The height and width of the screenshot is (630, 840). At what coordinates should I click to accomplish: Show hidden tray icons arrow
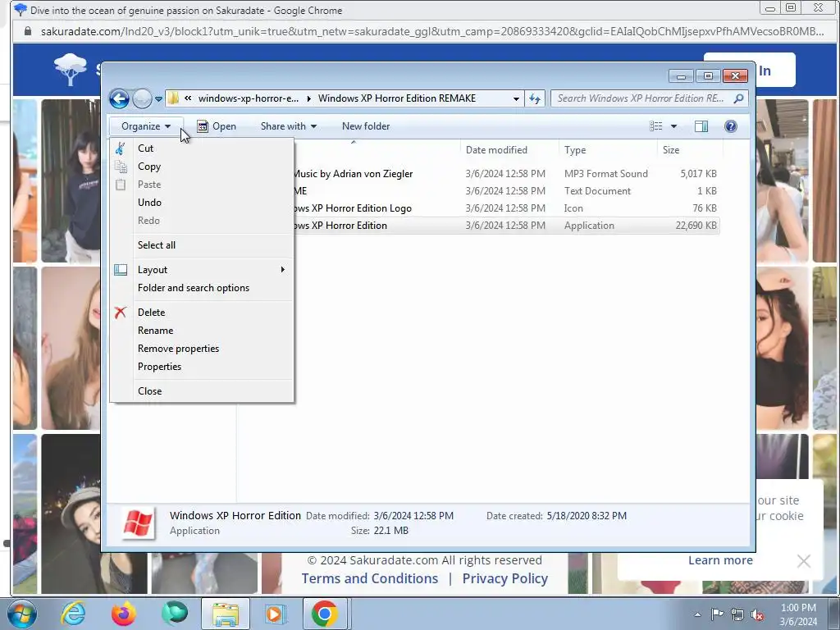coord(697,615)
